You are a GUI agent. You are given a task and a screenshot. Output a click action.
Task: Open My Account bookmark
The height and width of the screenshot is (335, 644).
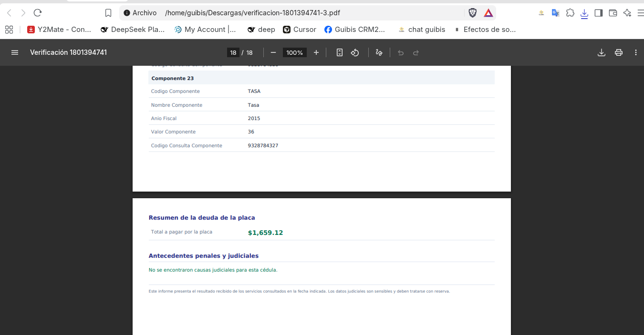pos(205,30)
